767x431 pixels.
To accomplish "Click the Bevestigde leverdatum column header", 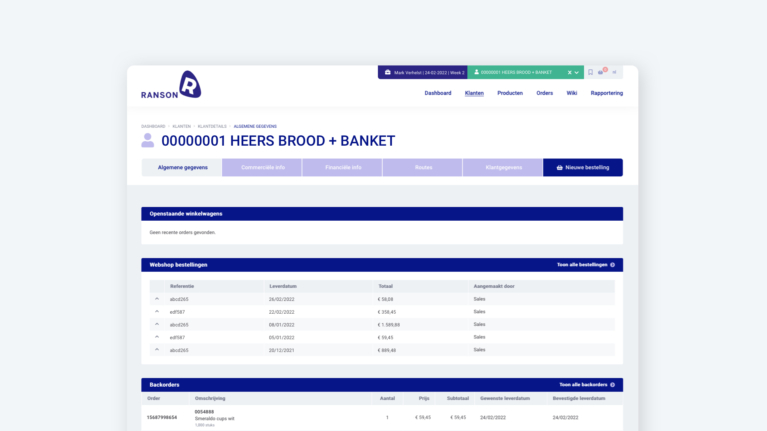I will point(579,398).
